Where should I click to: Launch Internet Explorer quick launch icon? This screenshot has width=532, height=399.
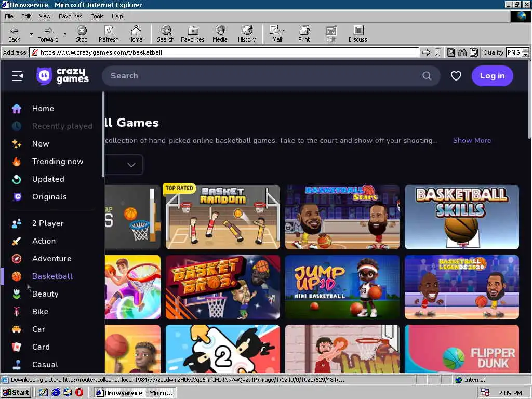tap(55, 393)
